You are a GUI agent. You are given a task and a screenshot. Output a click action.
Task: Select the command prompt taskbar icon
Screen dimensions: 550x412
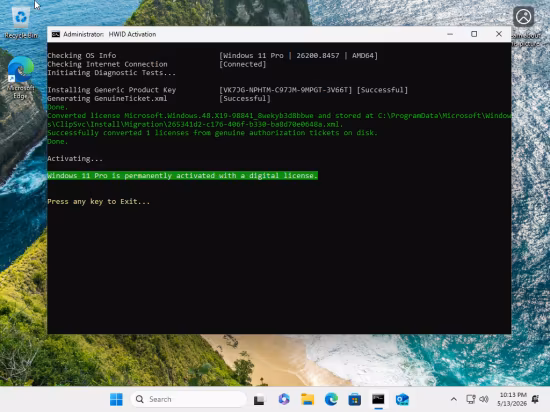[378, 399]
